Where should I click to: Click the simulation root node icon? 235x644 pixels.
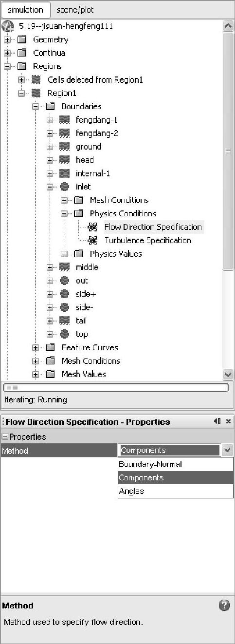8,26
